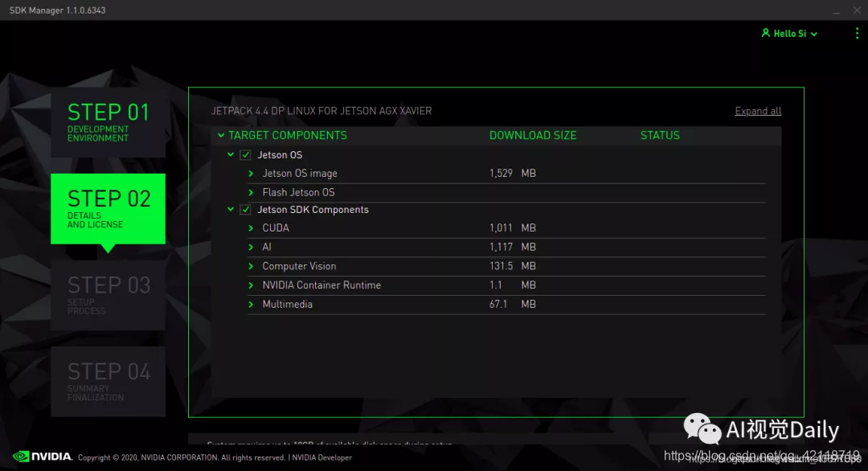The width and height of the screenshot is (868, 471).
Task: Click the STATUS column header
Action: [660, 135]
